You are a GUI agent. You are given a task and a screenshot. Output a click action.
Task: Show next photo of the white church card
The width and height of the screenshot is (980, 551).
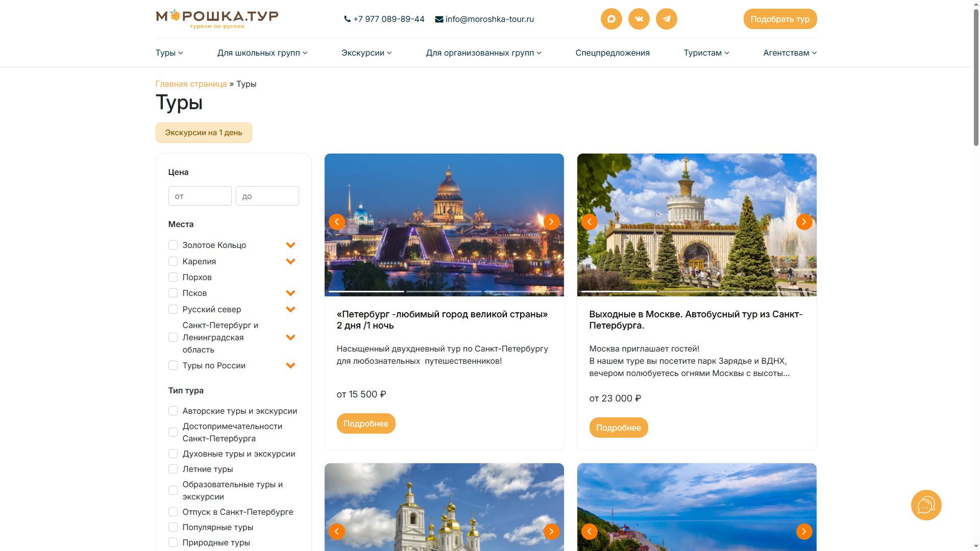click(x=551, y=532)
